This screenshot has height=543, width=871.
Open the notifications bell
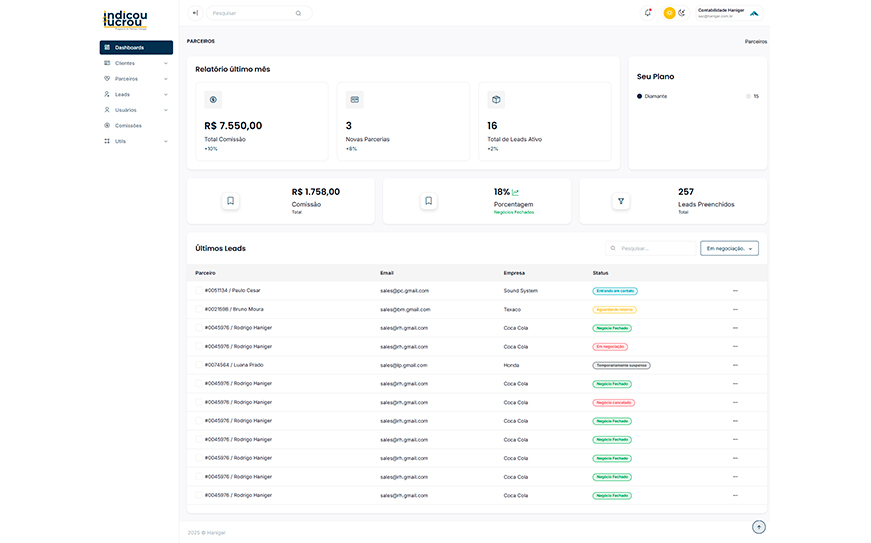(x=648, y=13)
